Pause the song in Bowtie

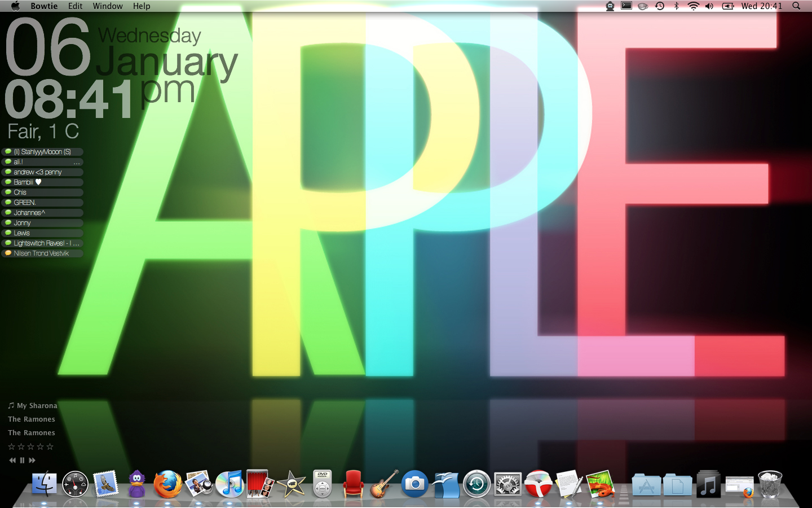tap(23, 460)
